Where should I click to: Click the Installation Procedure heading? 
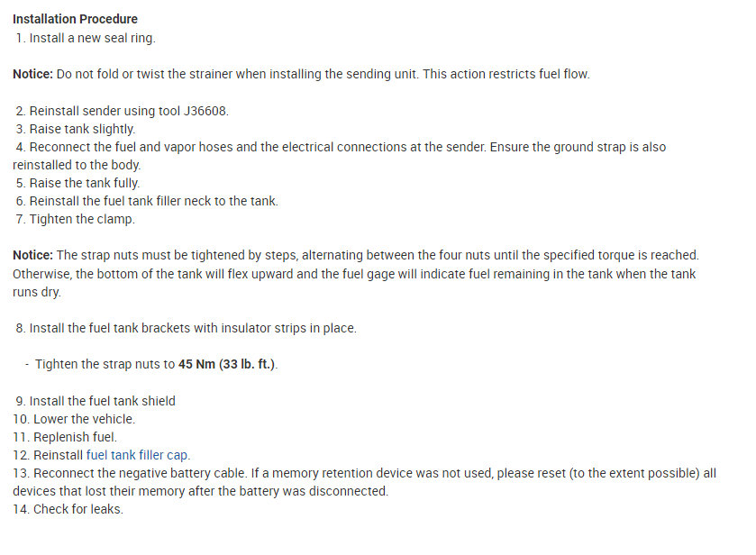pos(75,19)
